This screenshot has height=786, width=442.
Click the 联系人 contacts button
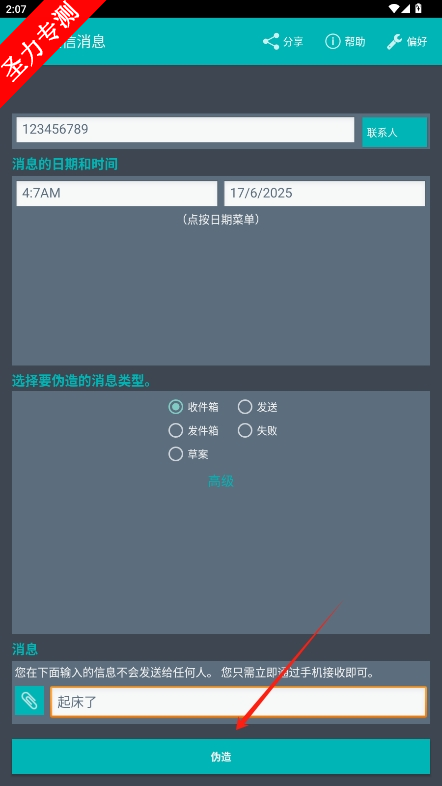click(395, 132)
